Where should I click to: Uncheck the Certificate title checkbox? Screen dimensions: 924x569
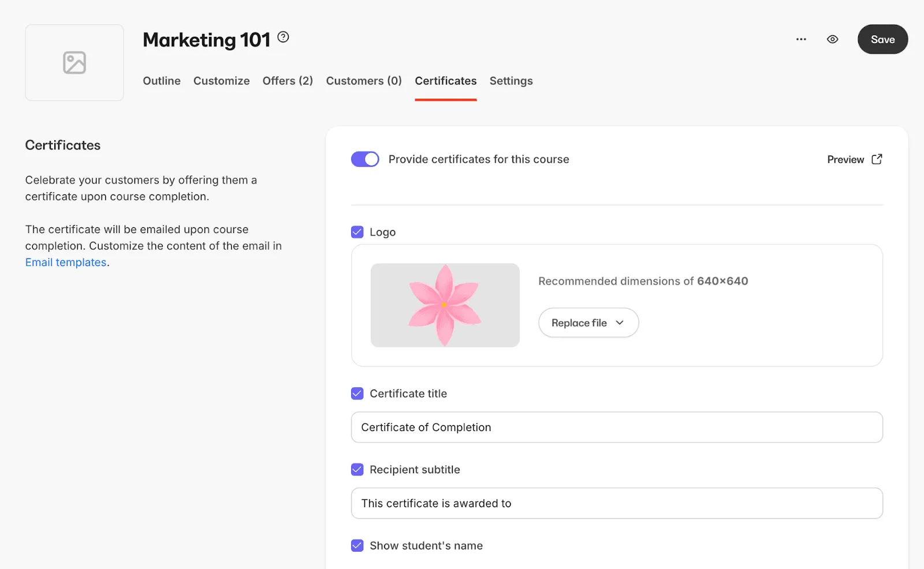[x=357, y=394]
